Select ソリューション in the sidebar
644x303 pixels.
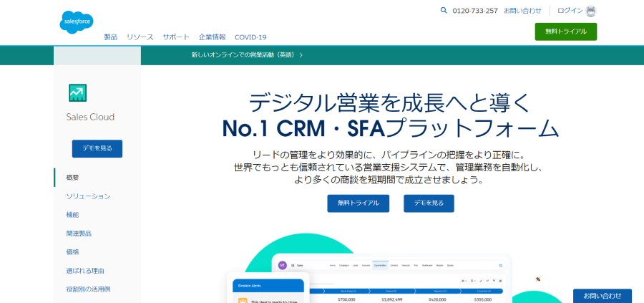pyautogui.click(x=88, y=196)
